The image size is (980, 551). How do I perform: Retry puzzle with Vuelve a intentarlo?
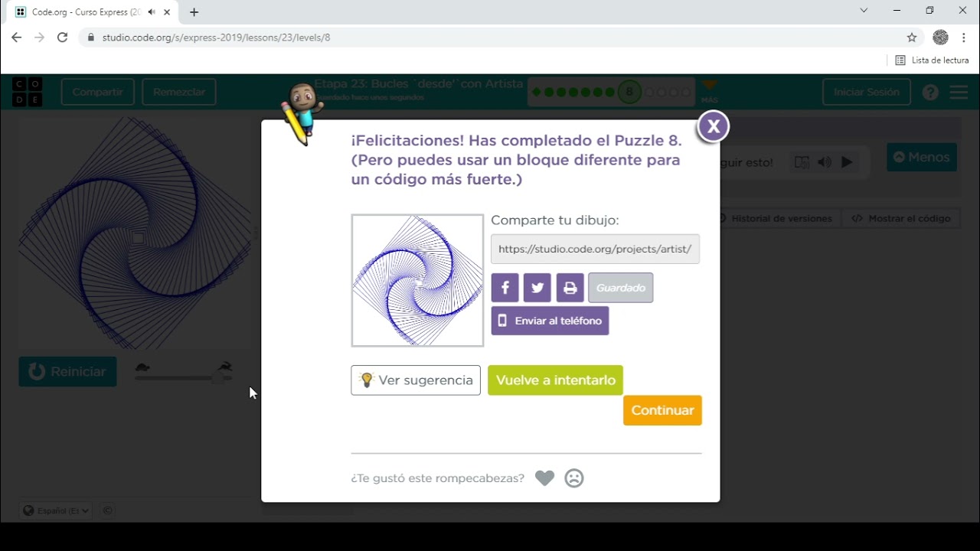pyautogui.click(x=555, y=380)
